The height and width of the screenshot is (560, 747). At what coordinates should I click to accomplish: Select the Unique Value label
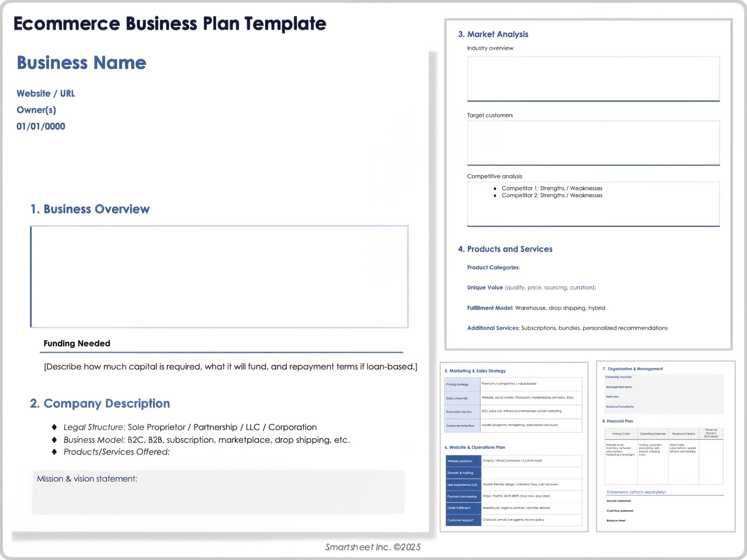(485, 287)
